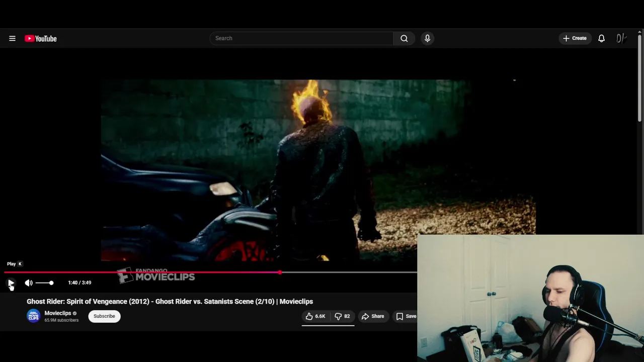The height and width of the screenshot is (362, 644).
Task: Click the Ghost Rider video frame
Action: (318, 170)
